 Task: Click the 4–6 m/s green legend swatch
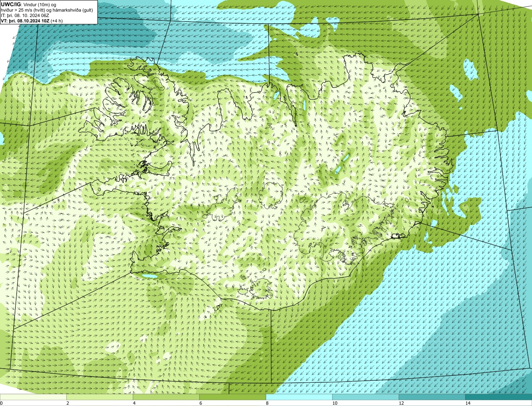coord(166,397)
